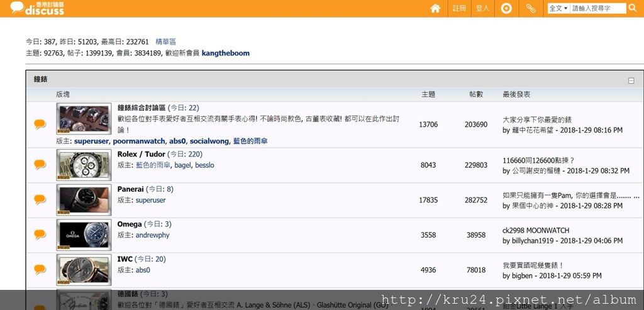Open latest post ck2998 MOONWATCH
This screenshot has width=644, height=310.
pyautogui.click(x=536, y=230)
